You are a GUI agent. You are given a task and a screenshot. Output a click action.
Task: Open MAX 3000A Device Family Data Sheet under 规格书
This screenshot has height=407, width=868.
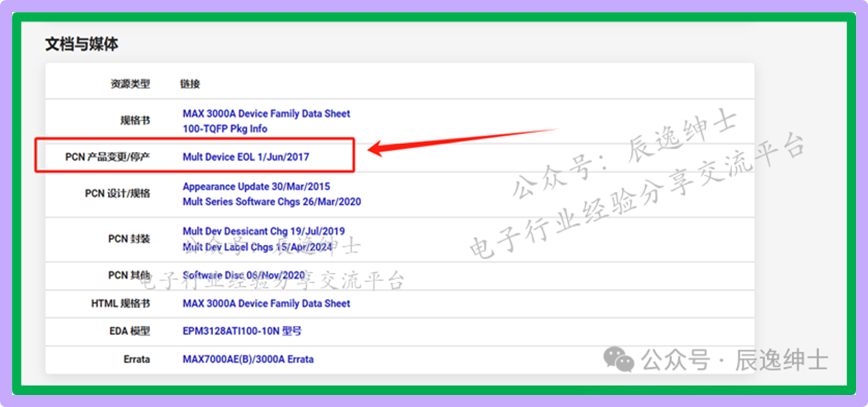pyautogui.click(x=266, y=113)
